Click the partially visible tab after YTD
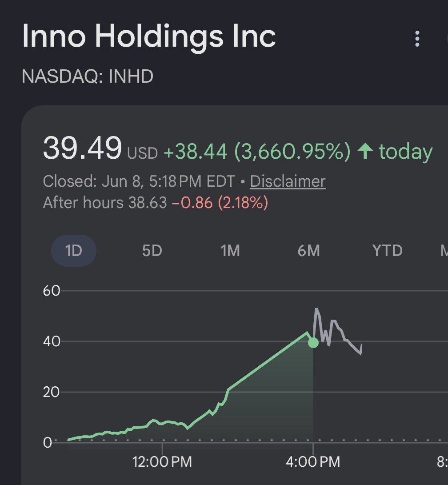 (x=444, y=251)
